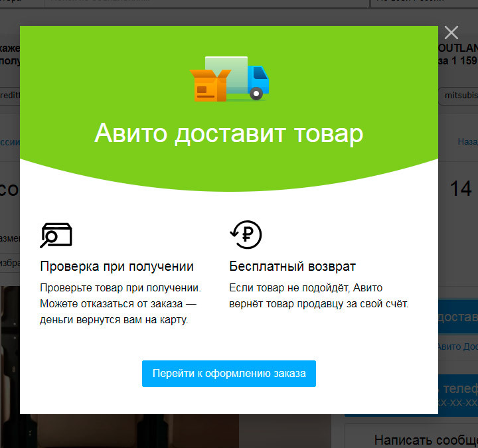This screenshot has width=478, height=448.
Task: Click the blue delivery button behind popup
Action: click(457, 318)
